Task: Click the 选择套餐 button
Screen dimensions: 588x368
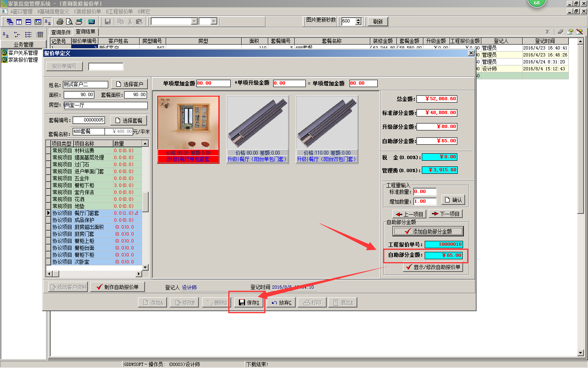Action: point(129,121)
